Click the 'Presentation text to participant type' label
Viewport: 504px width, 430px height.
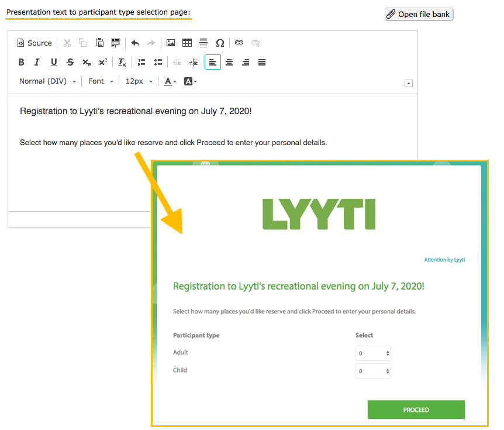click(98, 12)
